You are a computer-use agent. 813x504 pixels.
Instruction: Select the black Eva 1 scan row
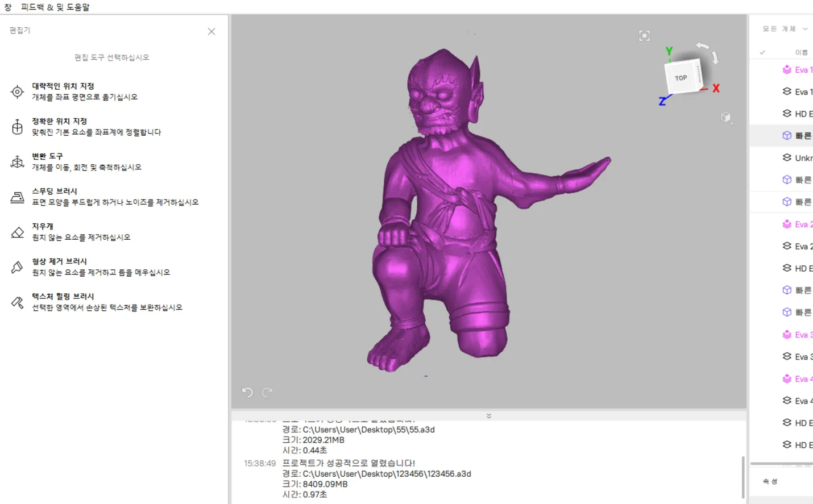[781, 91]
